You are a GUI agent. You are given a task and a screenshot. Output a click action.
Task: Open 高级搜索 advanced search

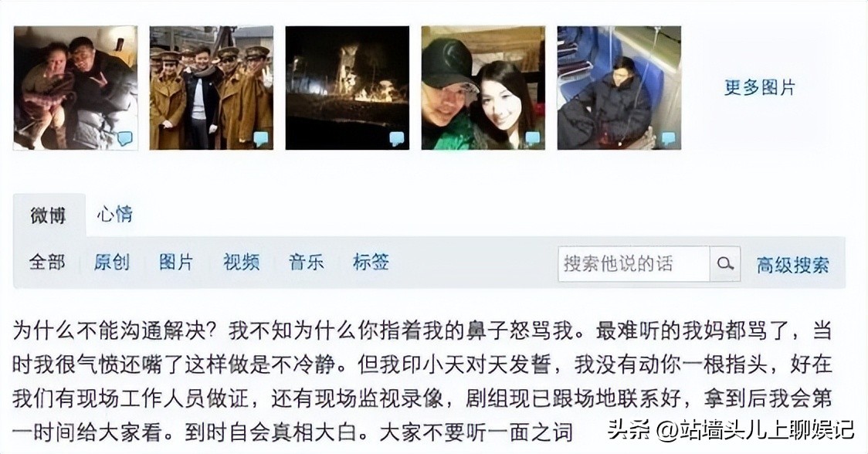793,265
